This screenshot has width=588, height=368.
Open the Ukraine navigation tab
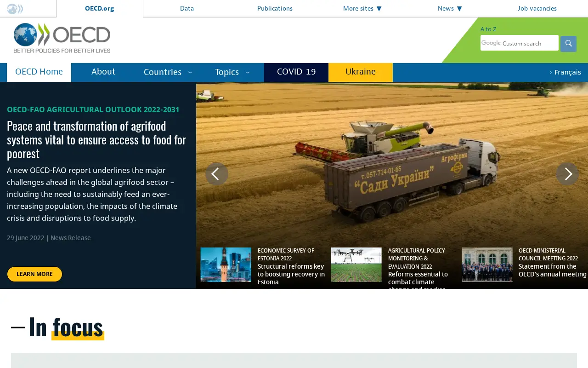[361, 72]
